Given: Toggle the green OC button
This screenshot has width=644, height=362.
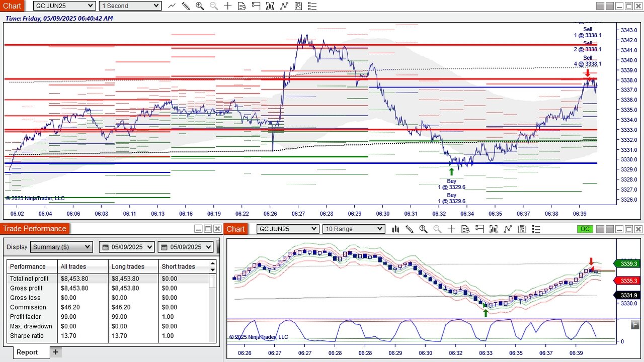Looking at the screenshot, I should click(x=585, y=229).
